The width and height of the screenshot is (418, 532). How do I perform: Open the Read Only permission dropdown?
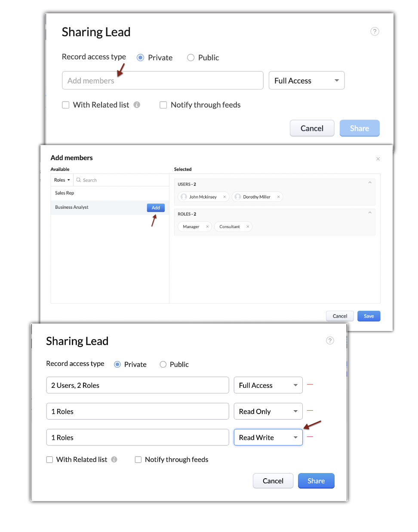click(x=268, y=411)
